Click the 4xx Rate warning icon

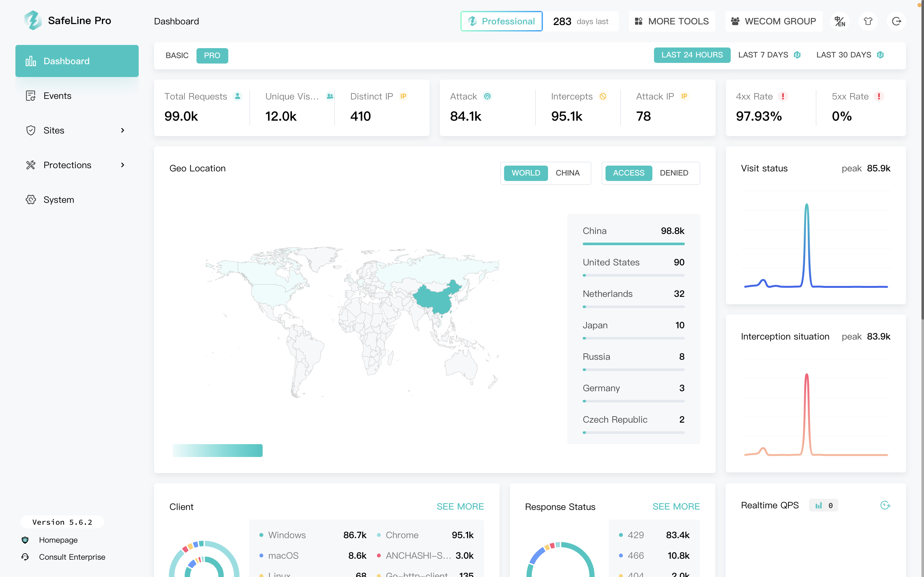[x=783, y=97]
